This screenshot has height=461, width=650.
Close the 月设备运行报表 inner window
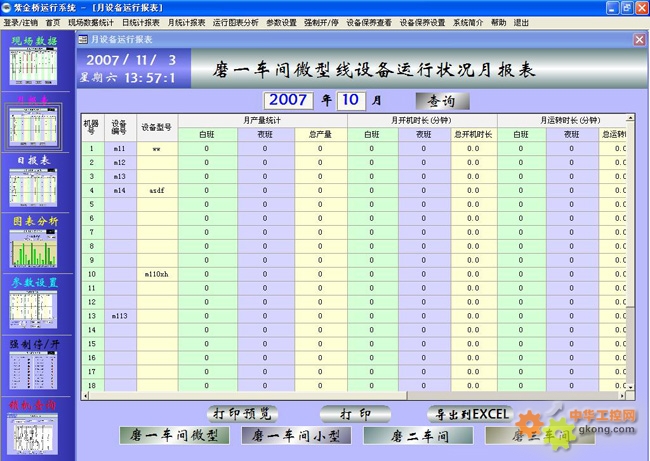(639, 40)
